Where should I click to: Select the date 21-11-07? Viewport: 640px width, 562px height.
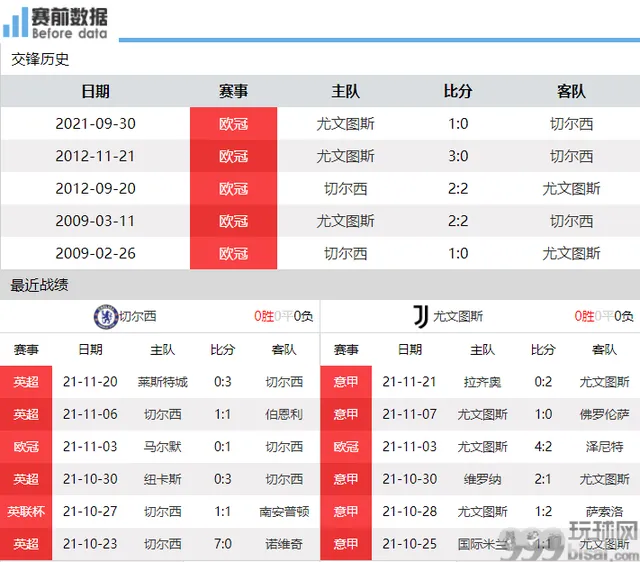[409, 414]
